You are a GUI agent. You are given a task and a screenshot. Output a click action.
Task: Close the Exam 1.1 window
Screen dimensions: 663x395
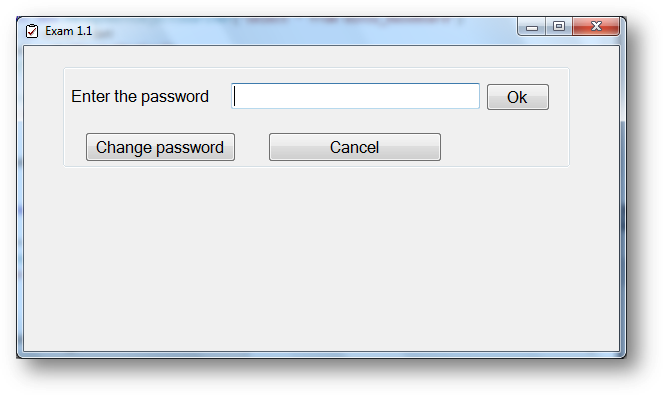pyautogui.click(x=596, y=27)
